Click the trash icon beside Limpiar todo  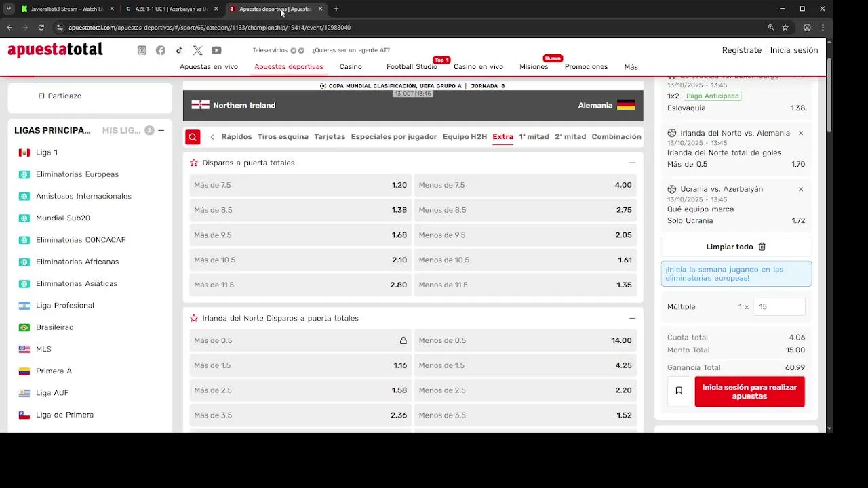click(762, 247)
